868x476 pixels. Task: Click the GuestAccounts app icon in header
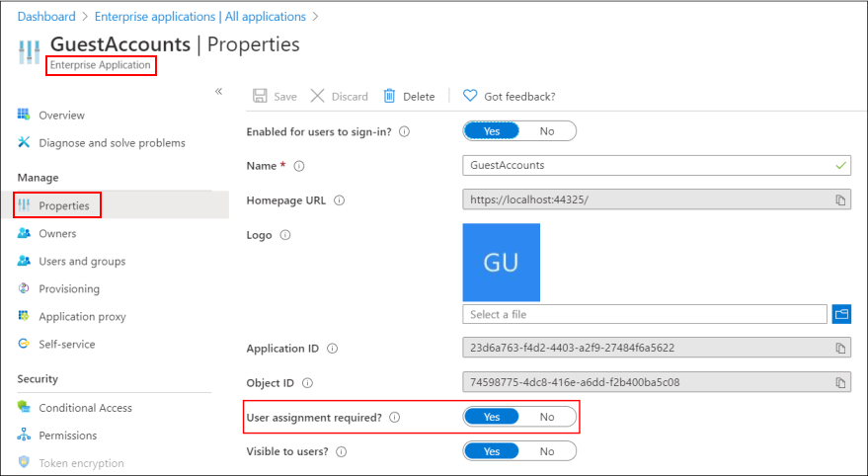(30, 51)
